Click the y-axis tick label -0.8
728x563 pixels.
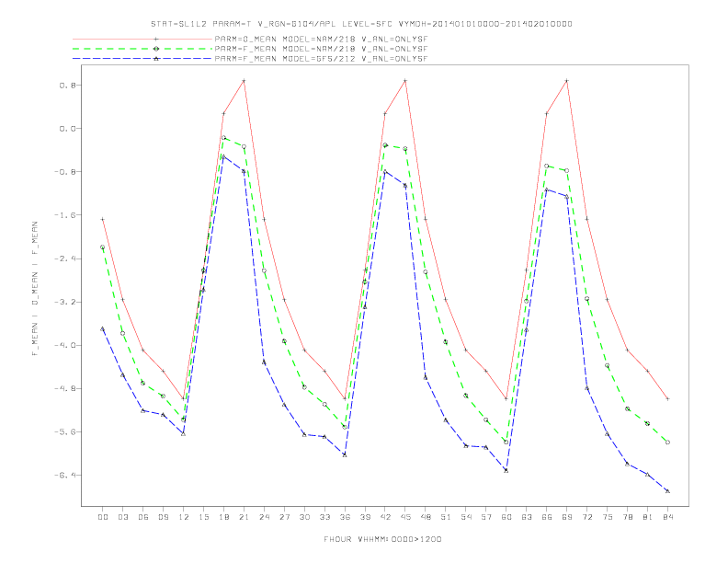[x=64, y=172]
